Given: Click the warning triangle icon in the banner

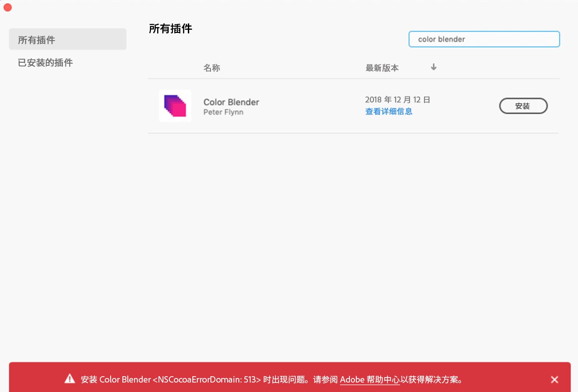Looking at the screenshot, I should [70, 378].
